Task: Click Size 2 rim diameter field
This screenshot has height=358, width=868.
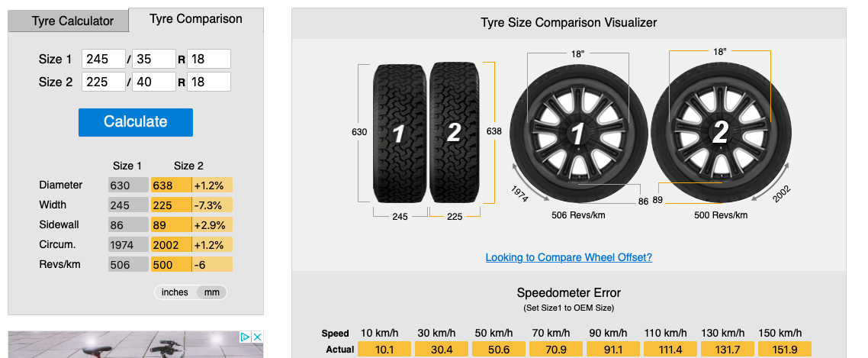Action: [209, 82]
